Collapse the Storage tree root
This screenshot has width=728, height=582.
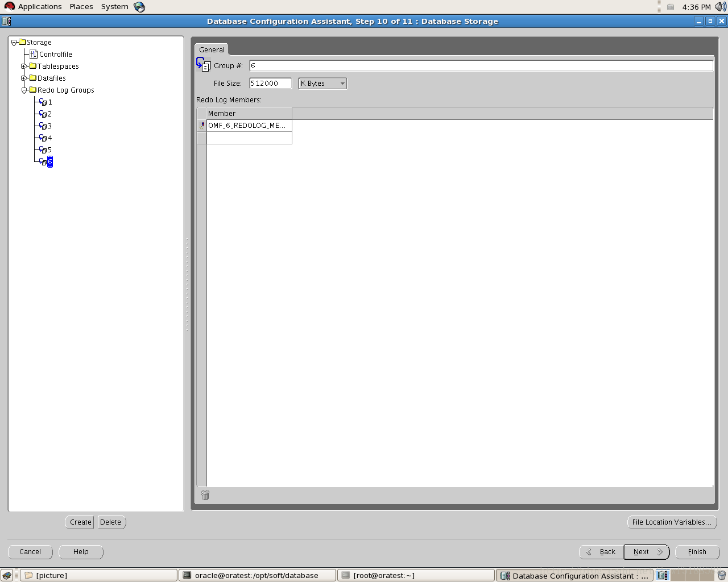(14, 43)
